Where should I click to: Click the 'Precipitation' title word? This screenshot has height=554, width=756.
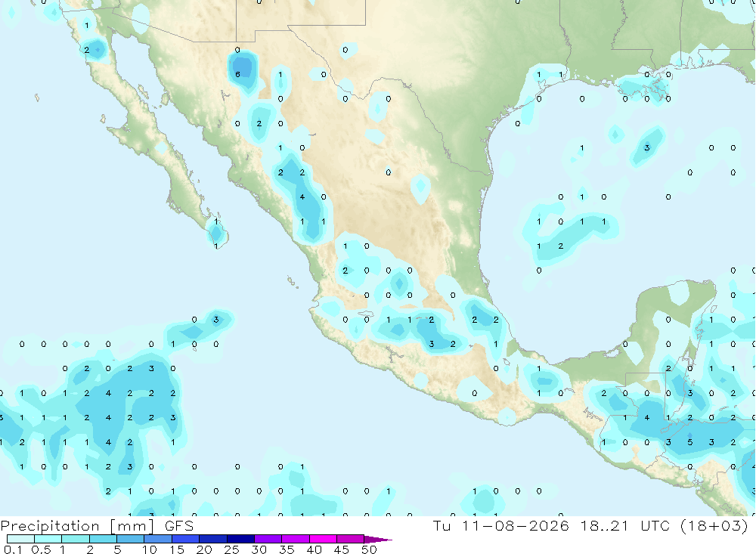coord(50,526)
